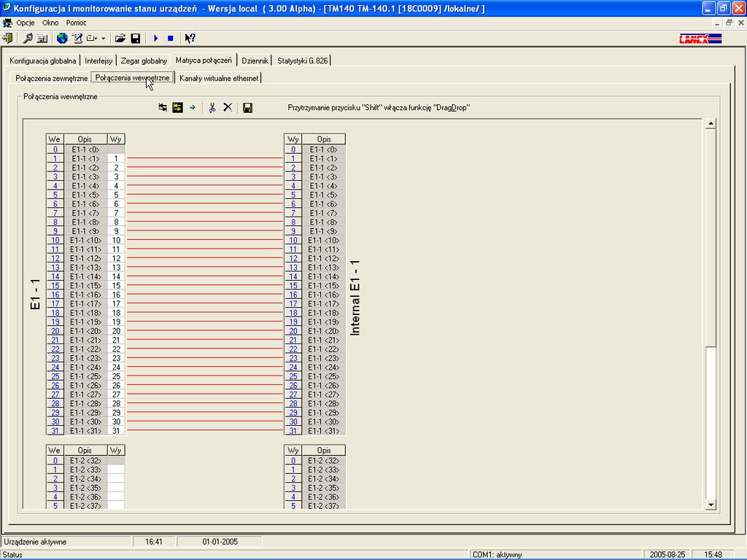The height and width of the screenshot is (560, 747).
Task: Click the small folder icon beside the dropdown arrow
Action: pyautogui.click(x=92, y=38)
